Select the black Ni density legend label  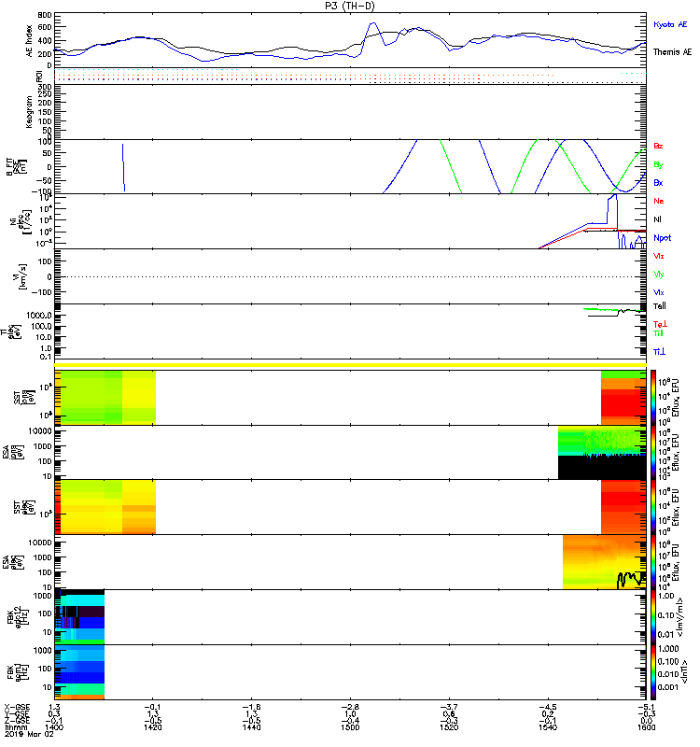[657, 219]
